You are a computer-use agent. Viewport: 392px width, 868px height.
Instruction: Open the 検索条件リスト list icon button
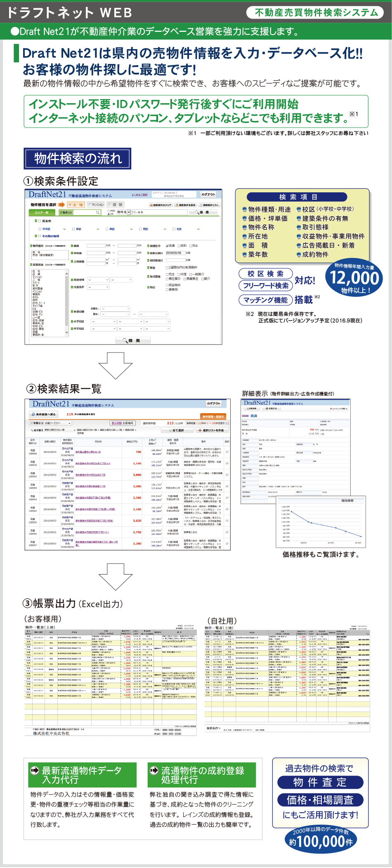[210, 205]
